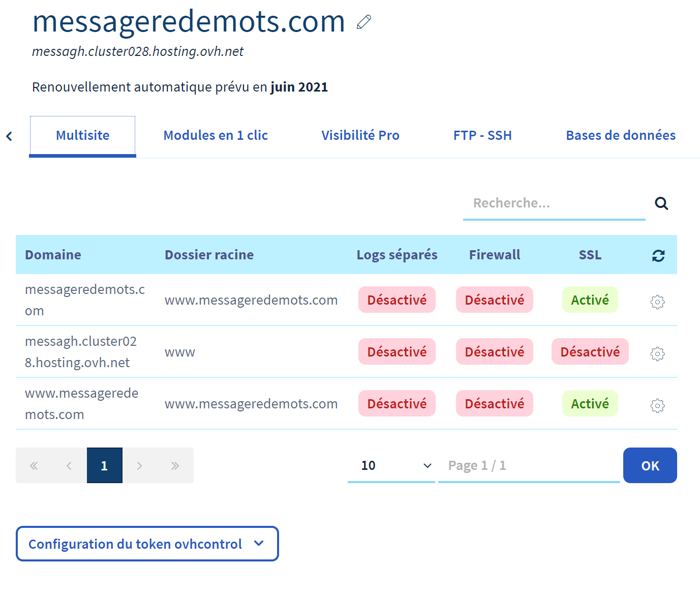Click the Recherche search field
Image resolution: width=700 pixels, height=594 pixels.
(x=554, y=203)
